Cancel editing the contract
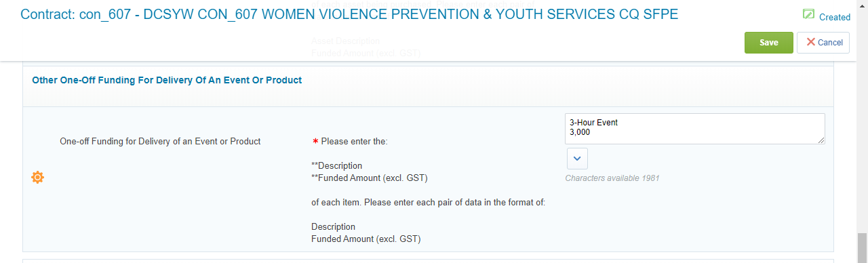The height and width of the screenshot is (263, 868). (x=823, y=42)
